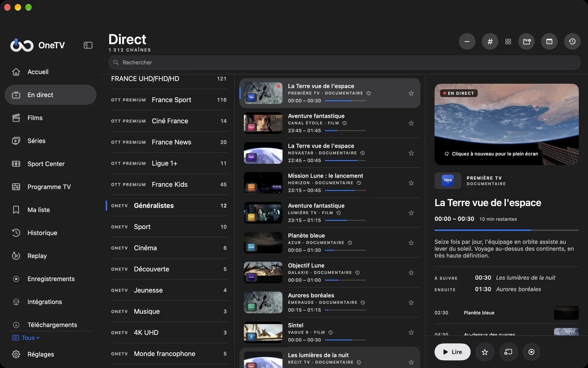Switch to grid layout view icon
The image size is (588, 368).
coord(508,42)
